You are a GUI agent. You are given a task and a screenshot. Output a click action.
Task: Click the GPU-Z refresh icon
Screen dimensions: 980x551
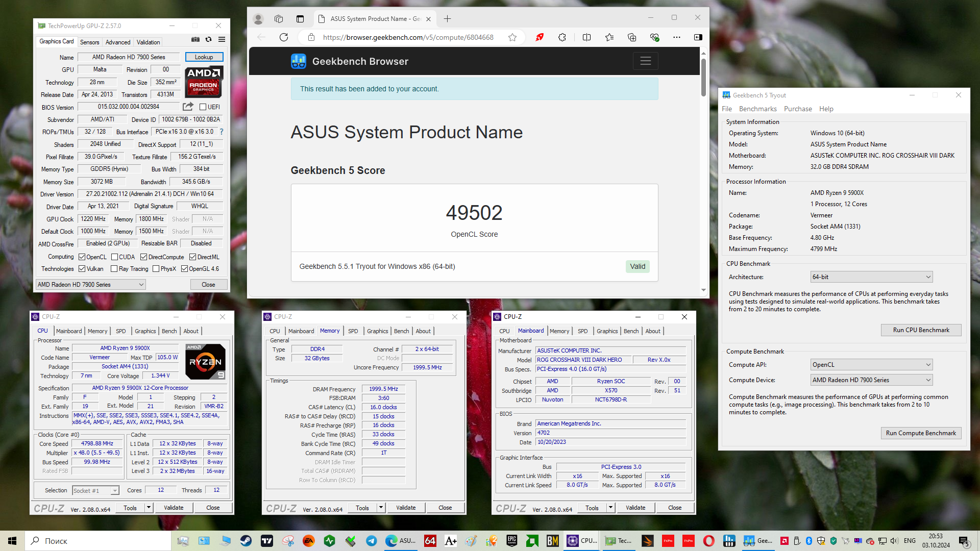(x=208, y=39)
